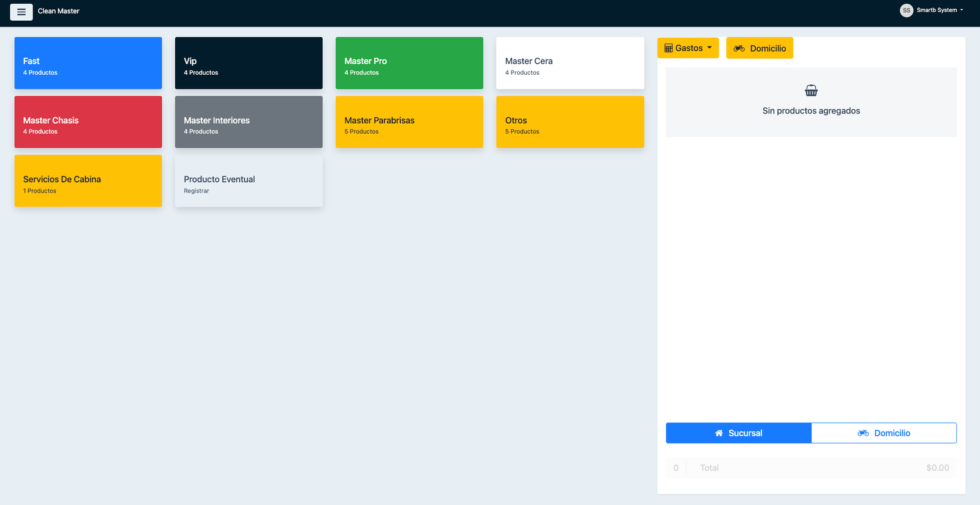Select the Sucursal toggle option
Image resolution: width=980 pixels, height=505 pixels.
click(x=739, y=433)
